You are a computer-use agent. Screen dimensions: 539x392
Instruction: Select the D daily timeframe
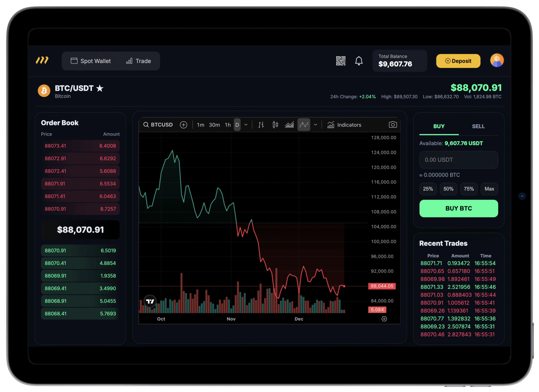tap(237, 125)
